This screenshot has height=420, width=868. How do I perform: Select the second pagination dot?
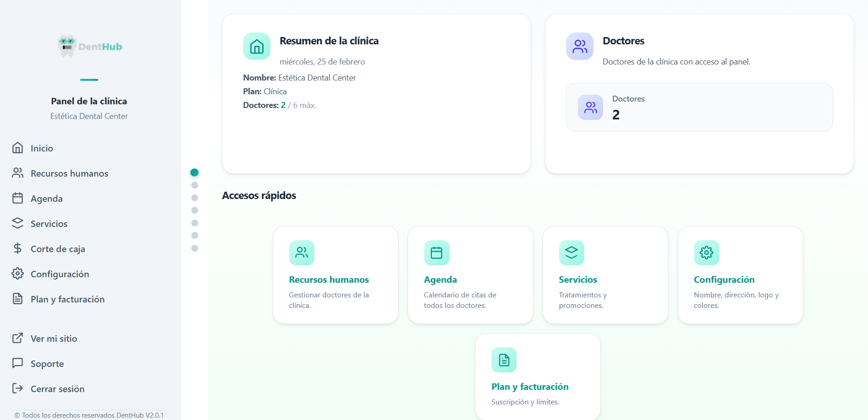pos(194,185)
